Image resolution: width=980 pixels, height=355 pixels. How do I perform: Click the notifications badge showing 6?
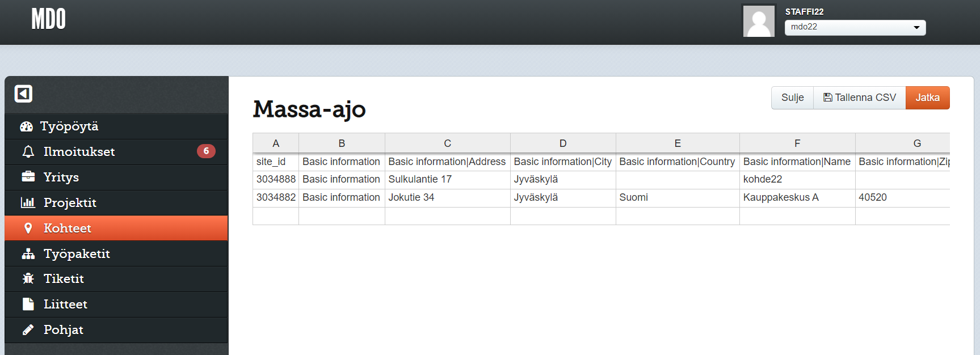click(x=206, y=151)
